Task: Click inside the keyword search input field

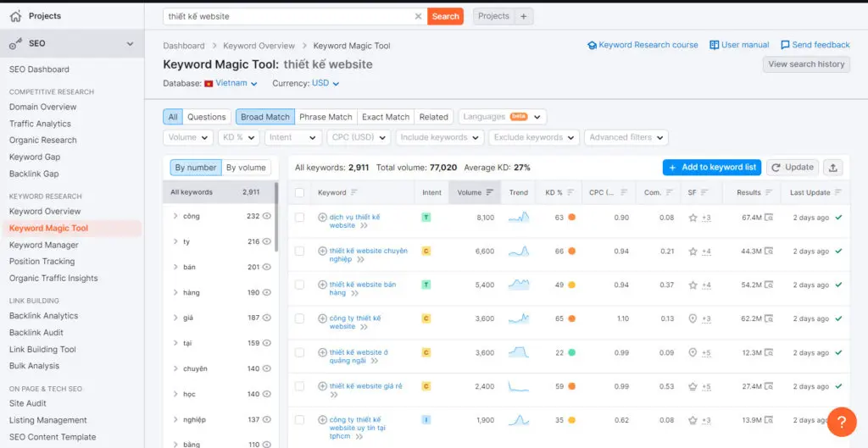Action: tap(288, 16)
